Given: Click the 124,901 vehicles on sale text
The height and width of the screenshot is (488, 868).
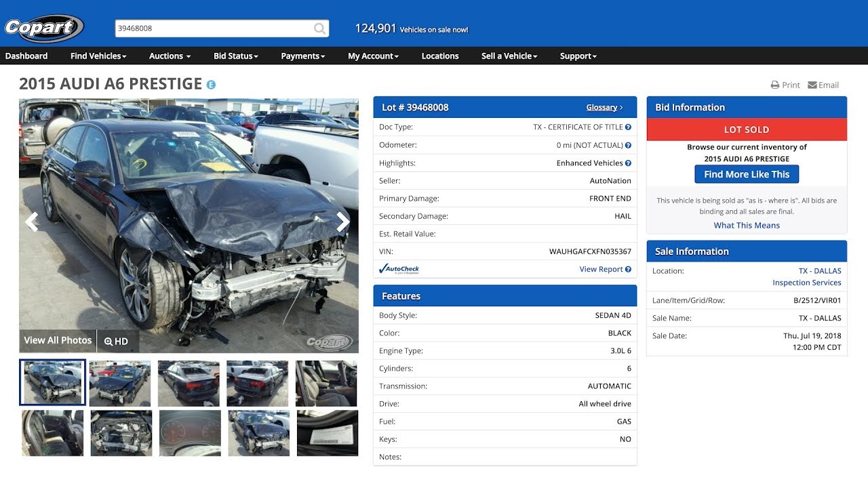Looking at the screenshot, I should pyautogui.click(x=412, y=28).
